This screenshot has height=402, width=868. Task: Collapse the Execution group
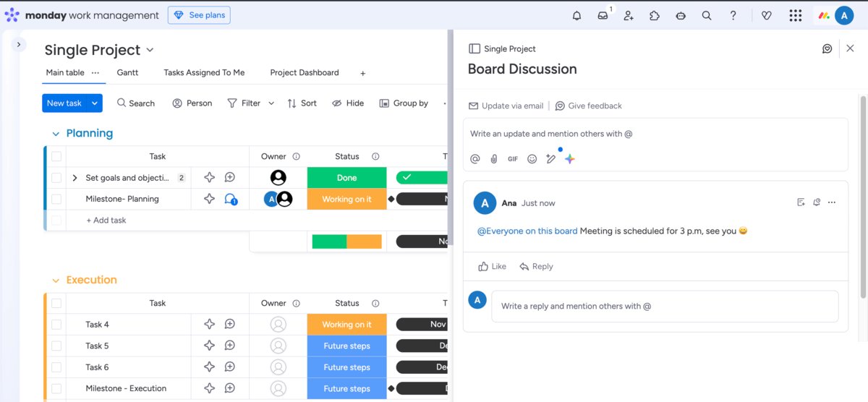[x=55, y=281]
